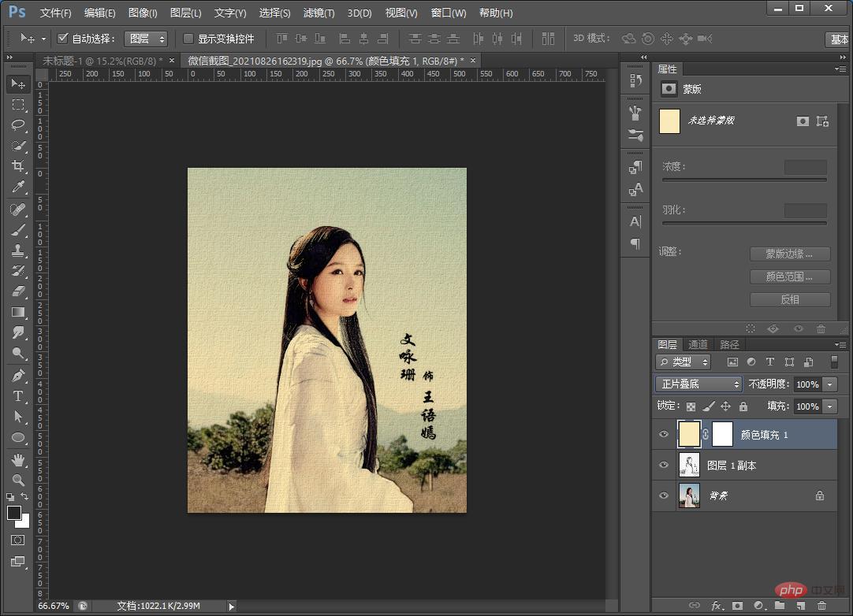Select the Clone Stamp tool
853x616 pixels.
(x=18, y=250)
